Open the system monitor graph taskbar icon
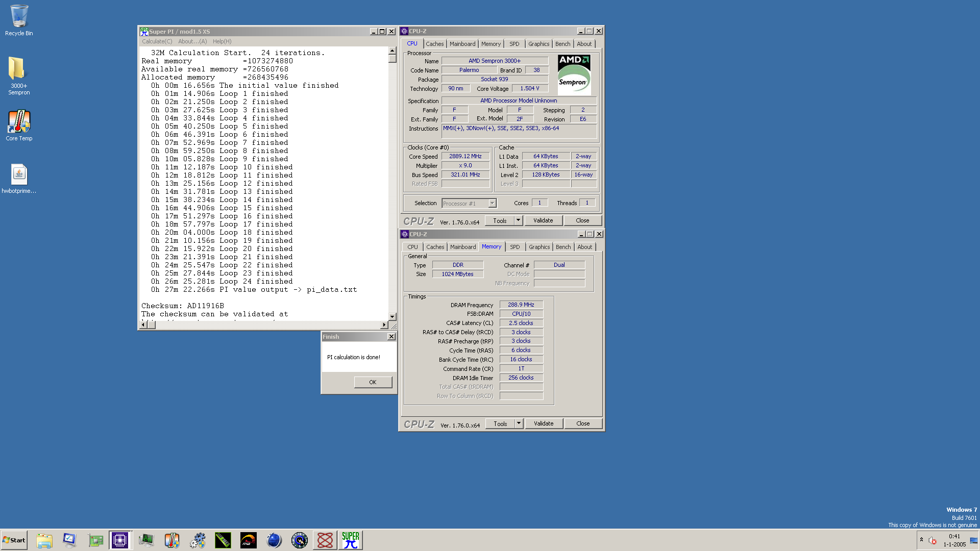980x551 pixels. pos(146,540)
